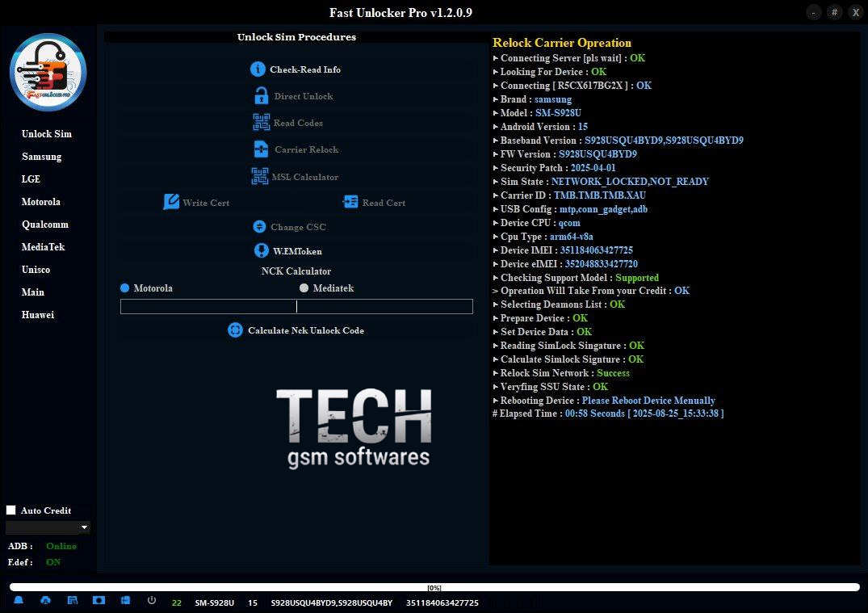Click the 'Model : SM-S928U' log line
The image size is (868, 613).
[x=537, y=113]
